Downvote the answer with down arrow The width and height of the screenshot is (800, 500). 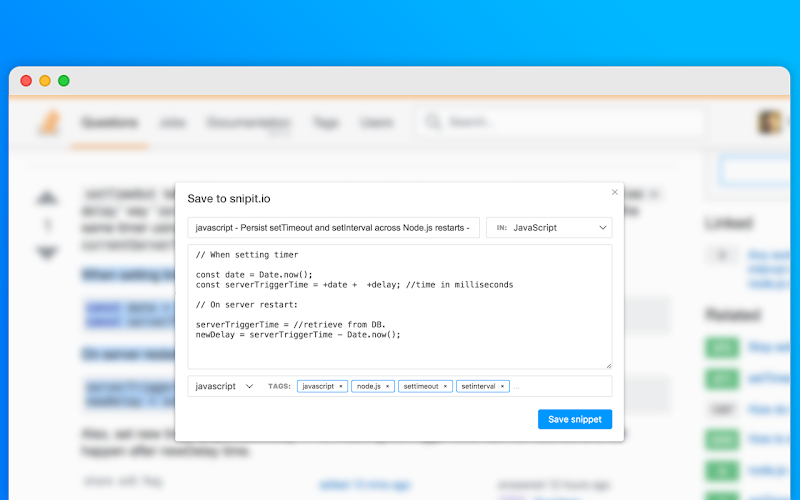(x=47, y=252)
